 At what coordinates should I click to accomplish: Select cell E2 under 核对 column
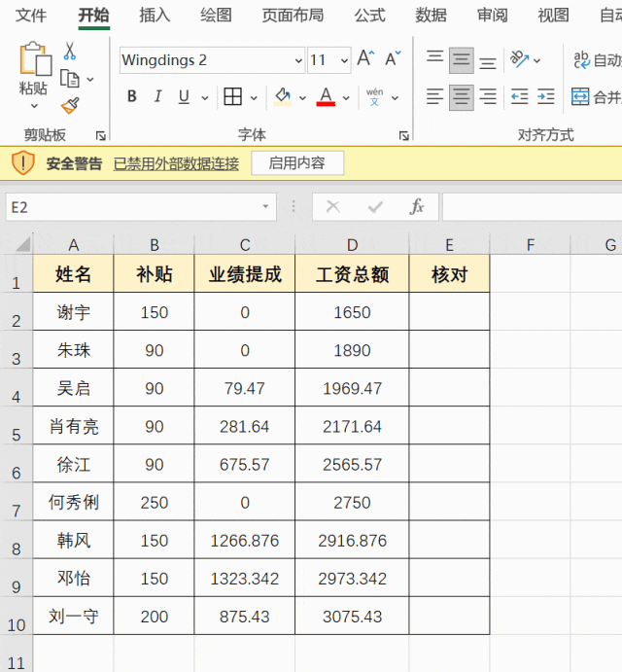(449, 312)
